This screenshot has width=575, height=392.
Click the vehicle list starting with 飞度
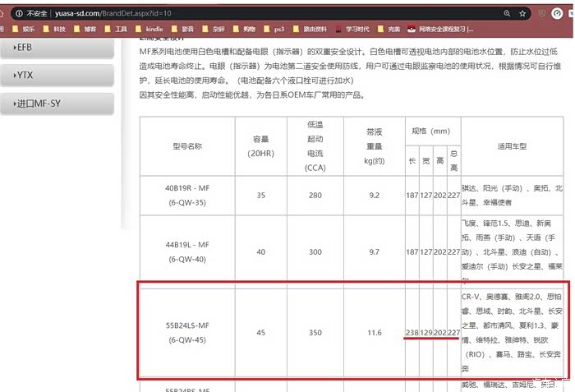coord(512,251)
